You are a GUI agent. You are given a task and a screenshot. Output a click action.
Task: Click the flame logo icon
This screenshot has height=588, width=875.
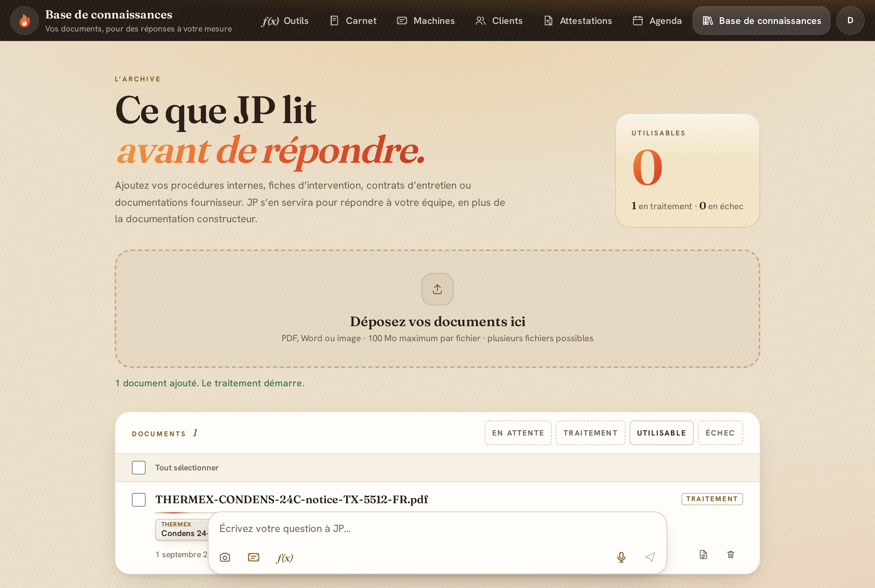(x=24, y=21)
